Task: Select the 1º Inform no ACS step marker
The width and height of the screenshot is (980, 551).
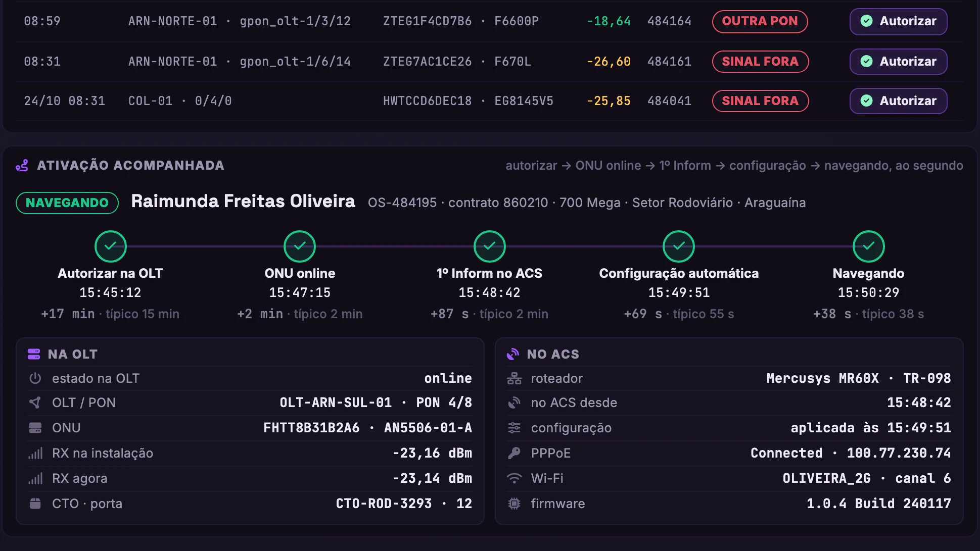Action: point(489,246)
